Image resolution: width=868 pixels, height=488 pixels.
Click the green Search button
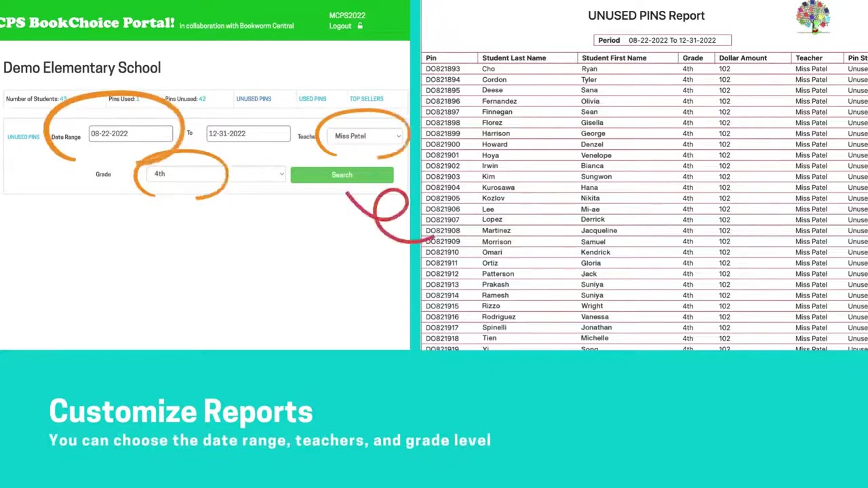point(342,175)
